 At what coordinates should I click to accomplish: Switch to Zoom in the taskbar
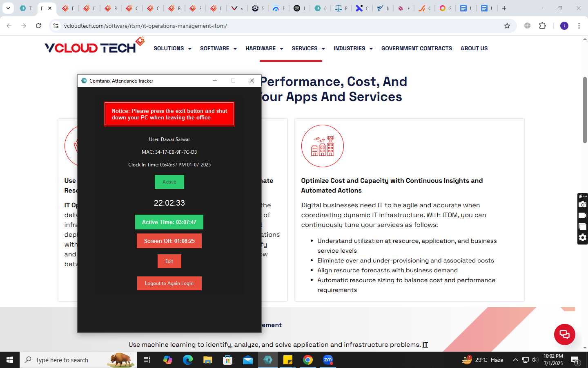click(328, 360)
